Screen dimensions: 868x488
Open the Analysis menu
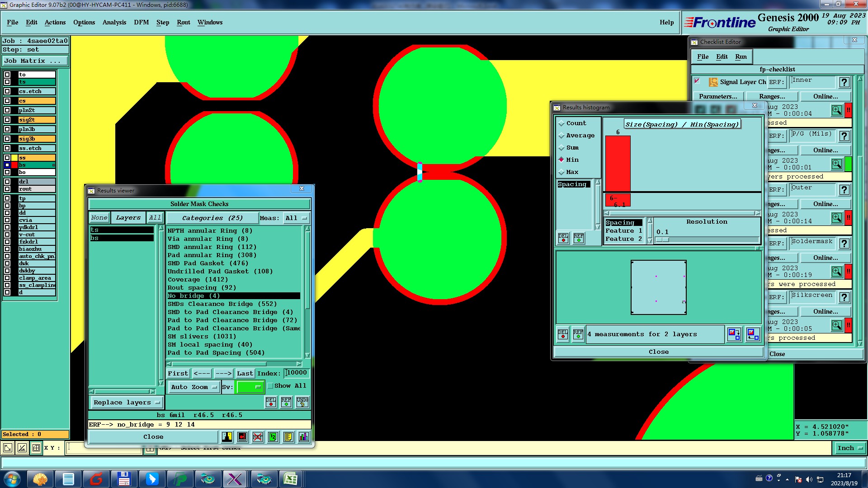click(114, 22)
